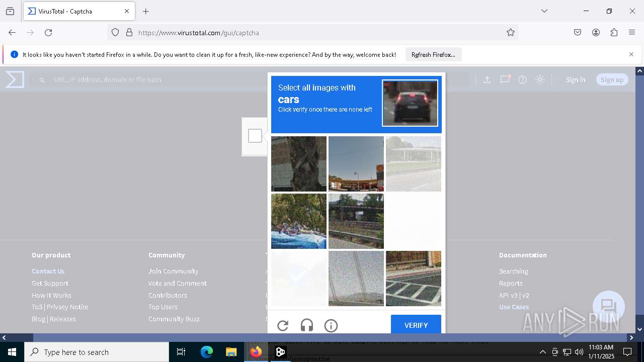Viewport: 644px width, 362px height.
Task: Open the Searching documentation link
Action: pyautogui.click(x=514, y=271)
